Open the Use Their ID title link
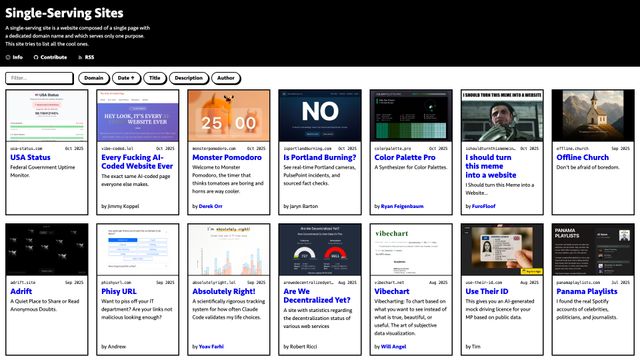The height and width of the screenshot is (360, 640). (x=487, y=291)
